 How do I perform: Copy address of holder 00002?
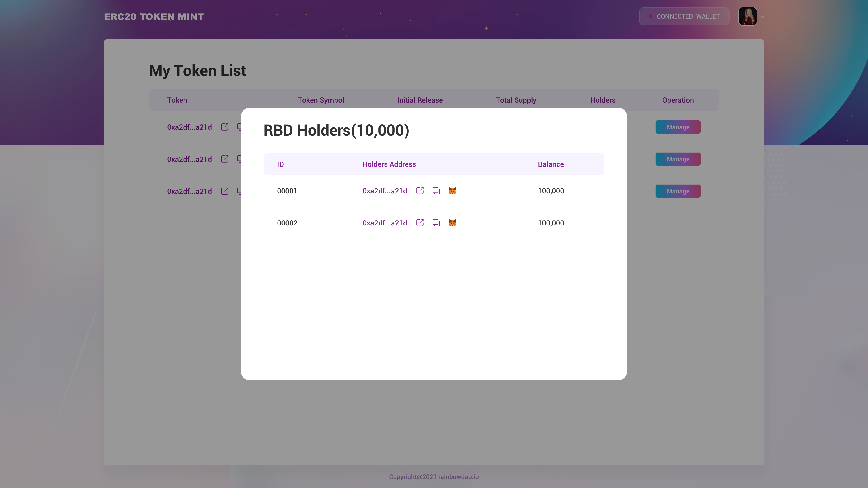[436, 223]
